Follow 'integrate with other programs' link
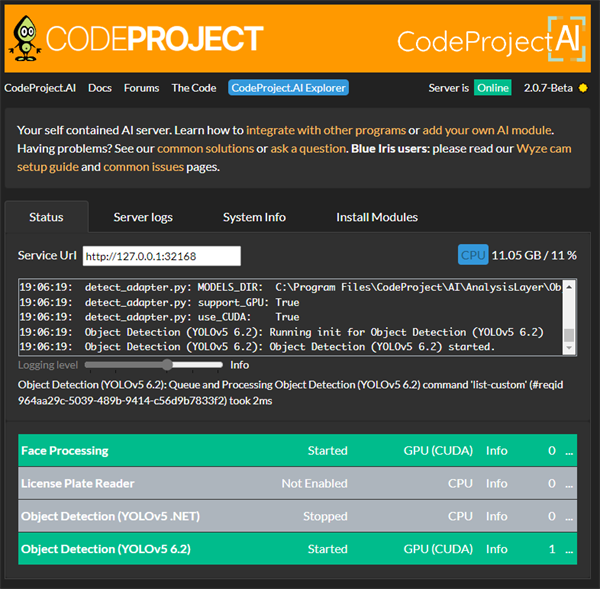The width and height of the screenshot is (600, 589). [x=326, y=131]
